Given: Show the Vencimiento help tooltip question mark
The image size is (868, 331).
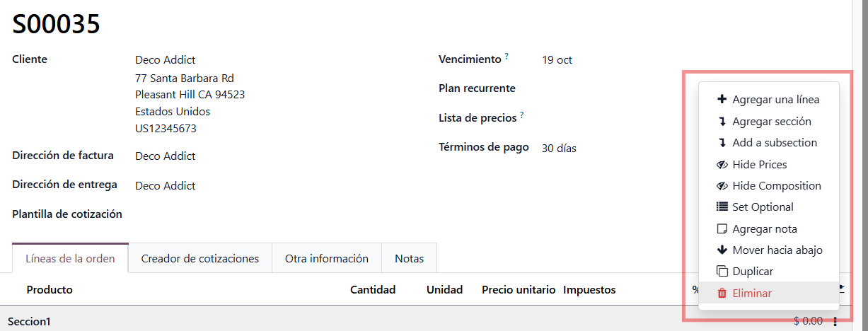Looking at the screenshot, I should pyautogui.click(x=507, y=57).
